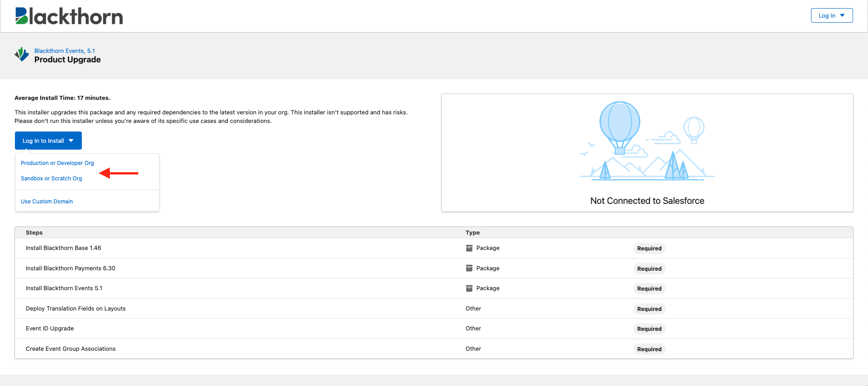Click the Blackthorn Events product icon
This screenshot has height=386, width=868.
click(22, 55)
